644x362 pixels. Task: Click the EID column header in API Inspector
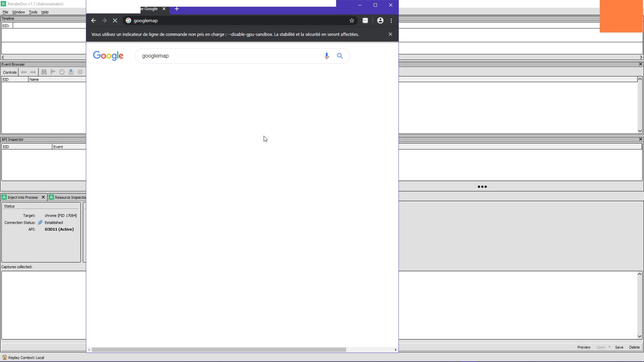coord(27,147)
